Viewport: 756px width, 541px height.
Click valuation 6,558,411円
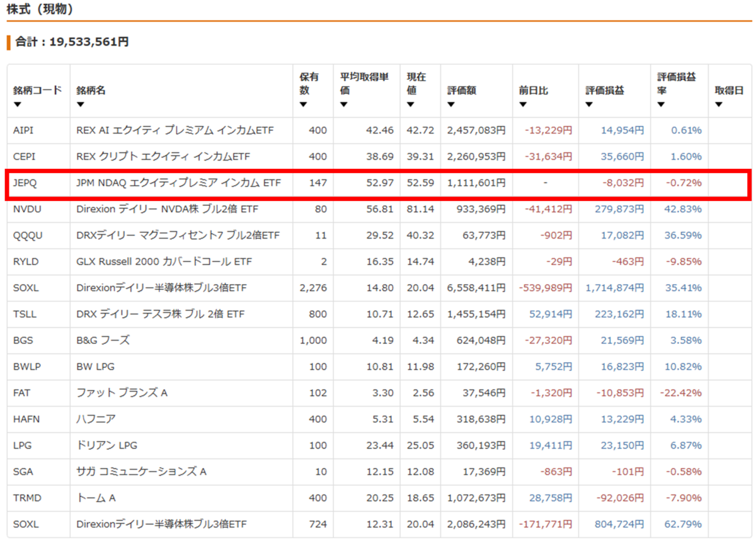476,288
